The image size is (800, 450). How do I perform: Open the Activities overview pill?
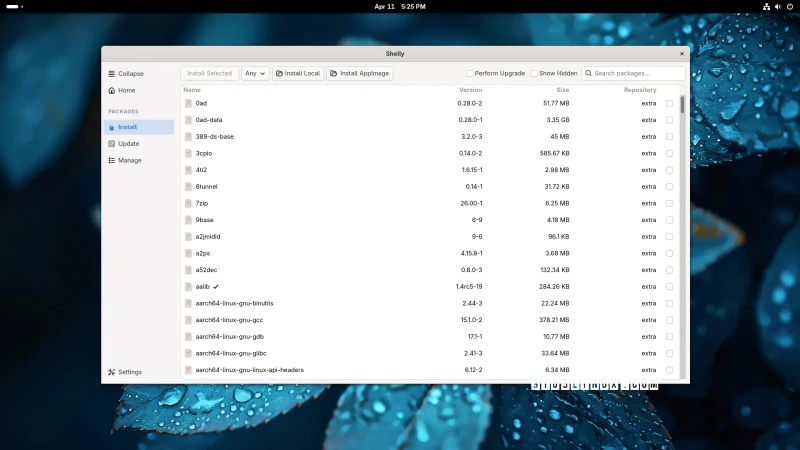pos(14,7)
